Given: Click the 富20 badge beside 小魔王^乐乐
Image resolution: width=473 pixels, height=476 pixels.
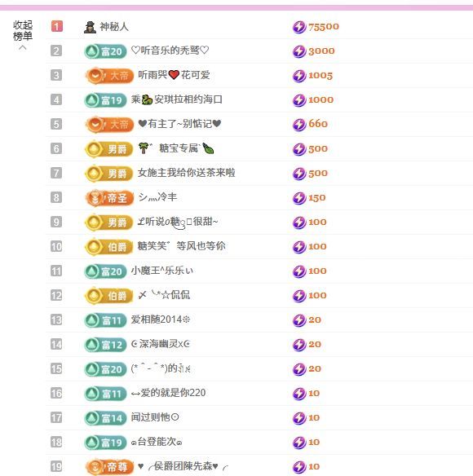Looking at the screenshot, I should [x=105, y=271].
